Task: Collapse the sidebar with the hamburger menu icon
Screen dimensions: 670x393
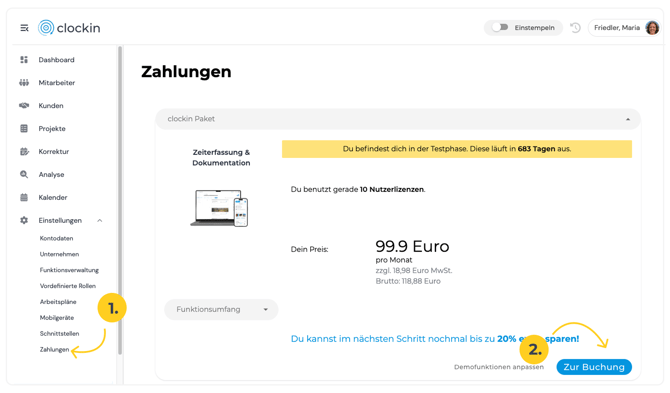Action: point(24,28)
